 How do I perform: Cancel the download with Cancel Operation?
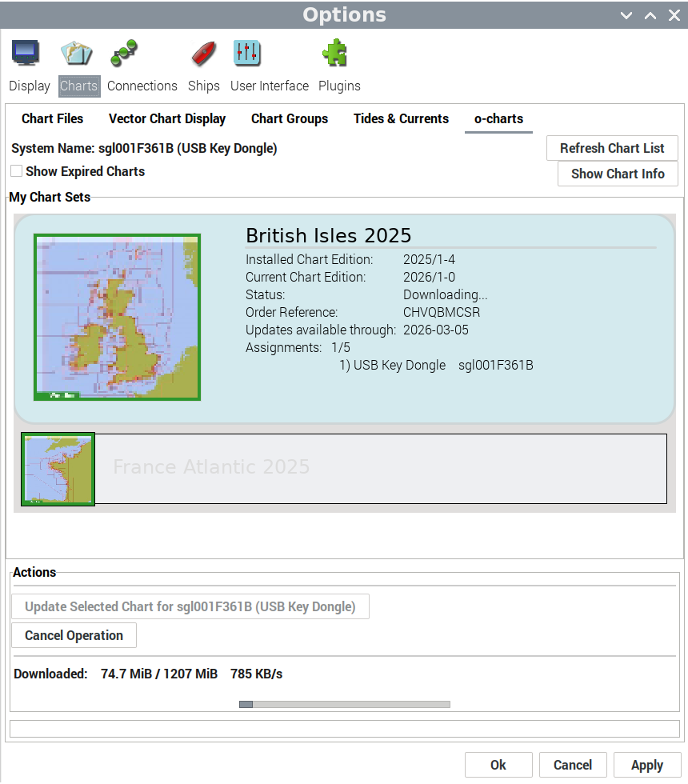pos(74,635)
